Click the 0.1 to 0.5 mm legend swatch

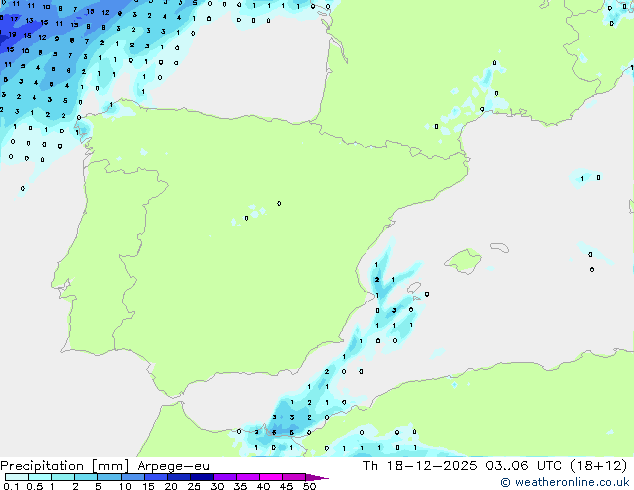[17, 477]
